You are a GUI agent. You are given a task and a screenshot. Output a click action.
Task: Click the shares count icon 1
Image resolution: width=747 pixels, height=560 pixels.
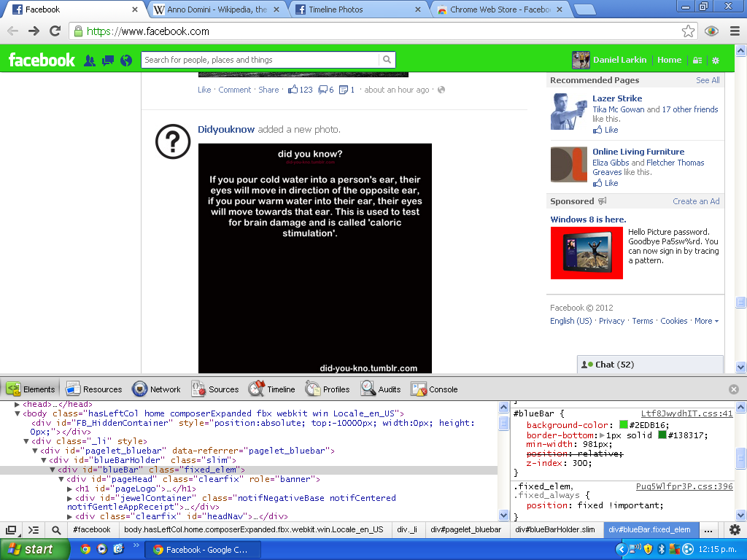point(347,90)
